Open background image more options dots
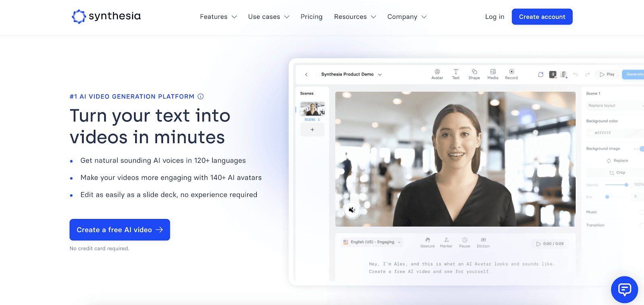644x305 pixels. pyautogui.click(x=636, y=149)
